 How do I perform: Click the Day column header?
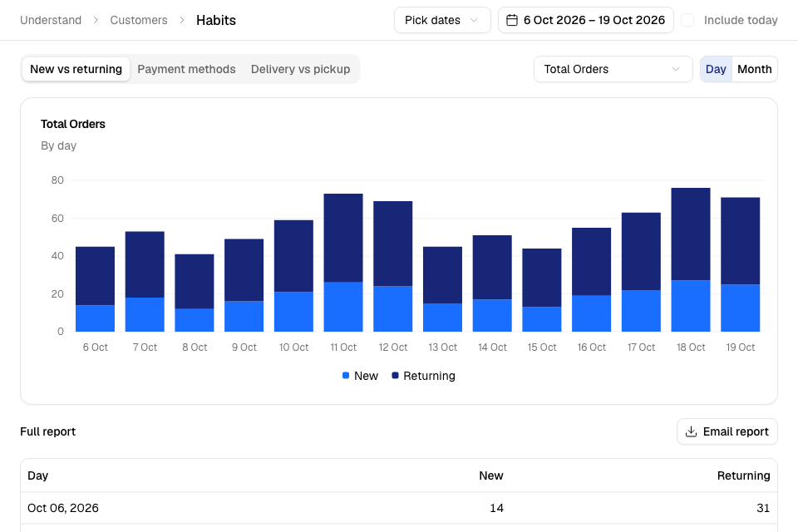(x=38, y=475)
